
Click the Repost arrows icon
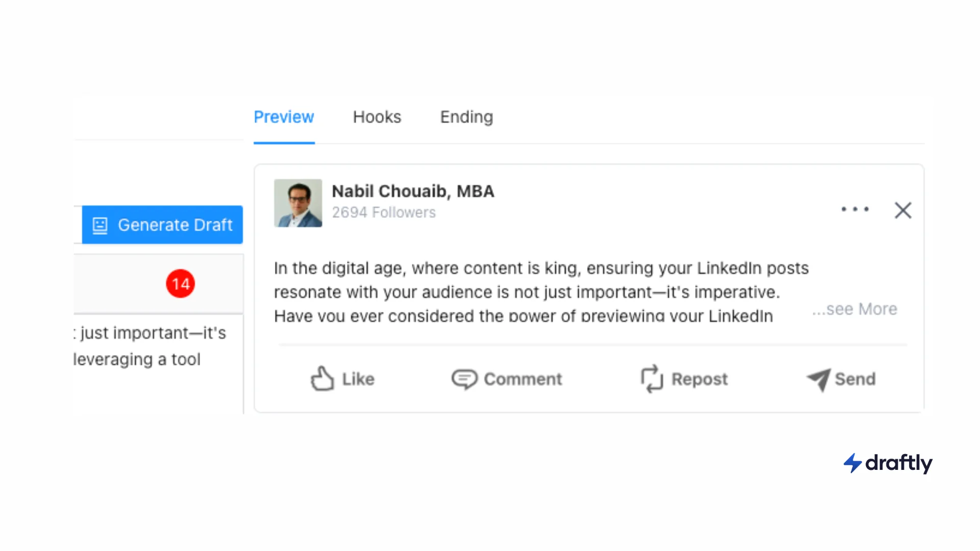coord(652,379)
